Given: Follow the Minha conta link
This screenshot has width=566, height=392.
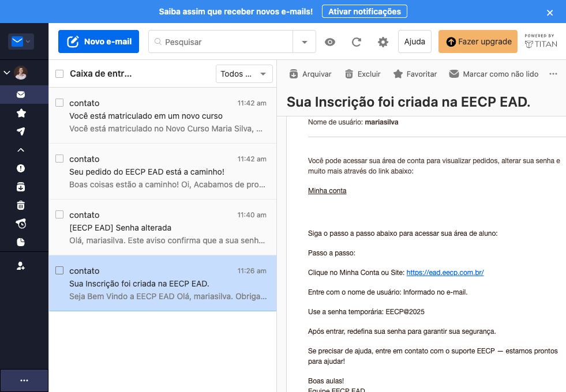Looking at the screenshot, I should click(327, 191).
